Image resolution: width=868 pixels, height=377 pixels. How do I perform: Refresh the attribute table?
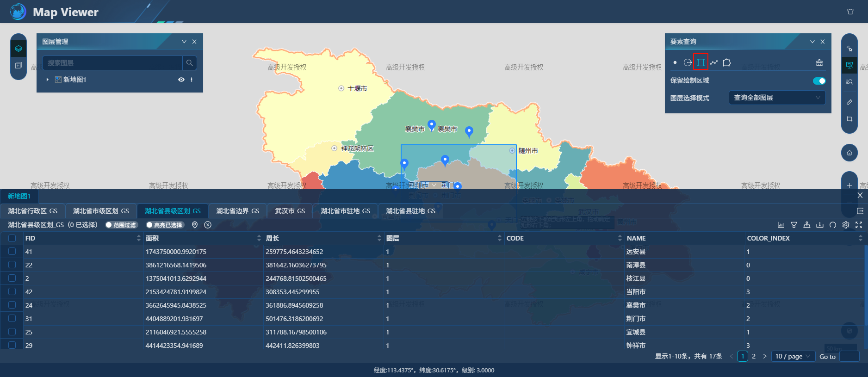(833, 225)
